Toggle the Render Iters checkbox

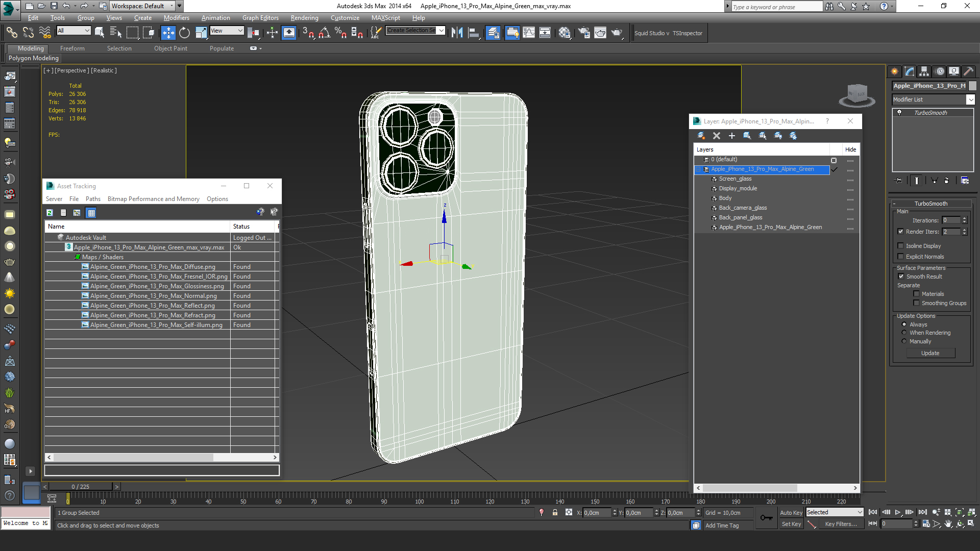pos(900,232)
